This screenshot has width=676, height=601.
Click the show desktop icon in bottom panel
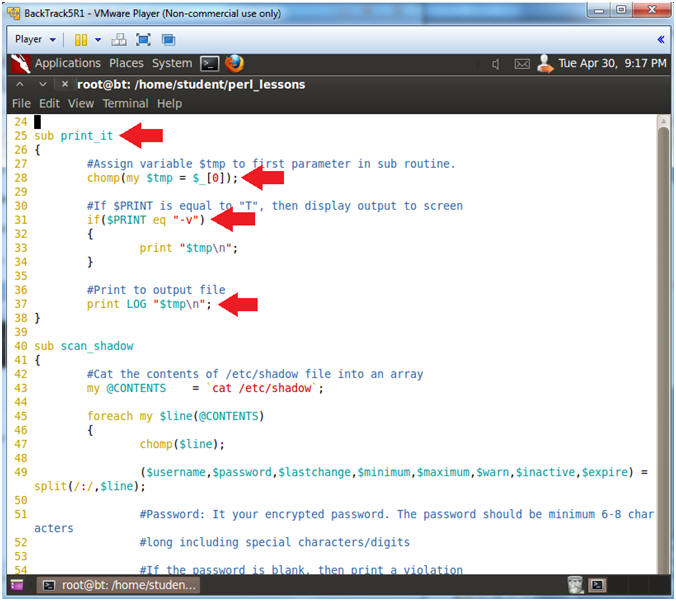tap(17, 585)
